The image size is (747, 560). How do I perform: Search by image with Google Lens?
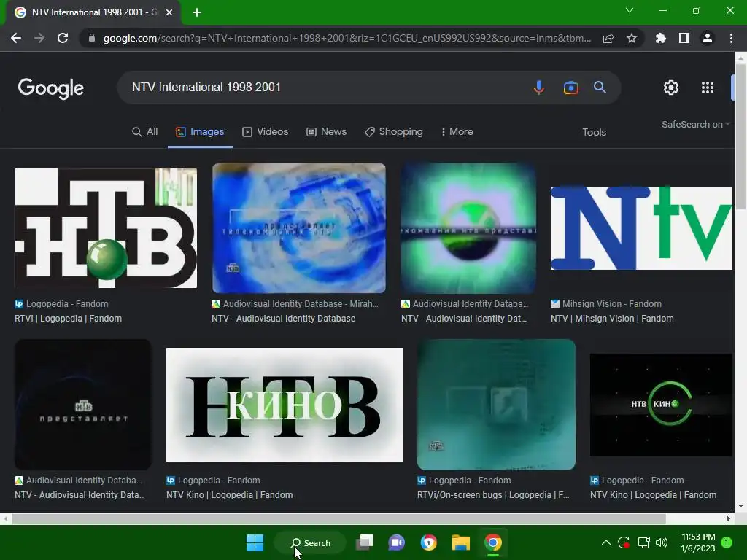coord(570,87)
